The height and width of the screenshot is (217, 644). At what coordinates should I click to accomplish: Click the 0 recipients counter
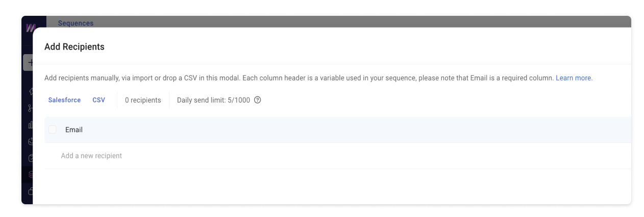pyautogui.click(x=143, y=100)
